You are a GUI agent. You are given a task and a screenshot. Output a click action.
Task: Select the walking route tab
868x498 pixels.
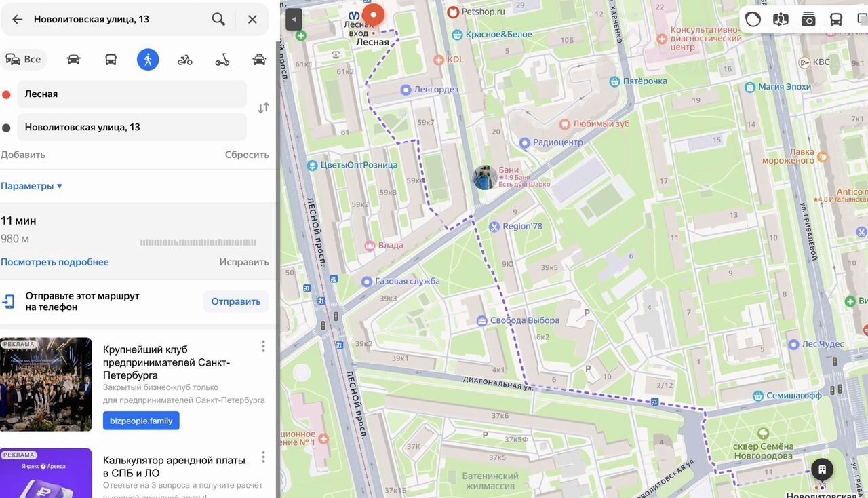[148, 60]
